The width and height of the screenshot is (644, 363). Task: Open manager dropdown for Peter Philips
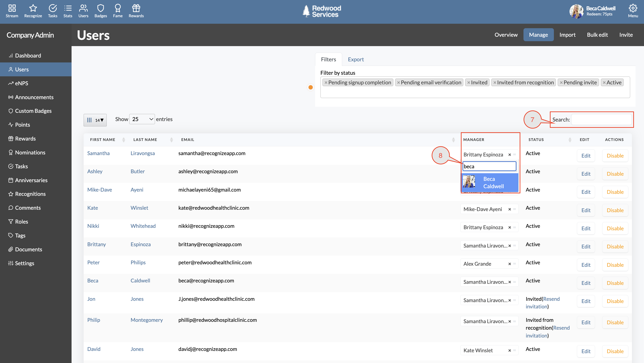click(489, 264)
